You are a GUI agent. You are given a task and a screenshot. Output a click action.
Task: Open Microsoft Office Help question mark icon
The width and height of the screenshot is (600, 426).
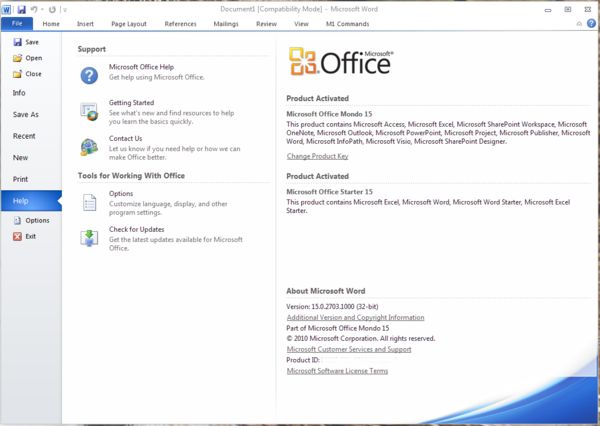click(89, 75)
